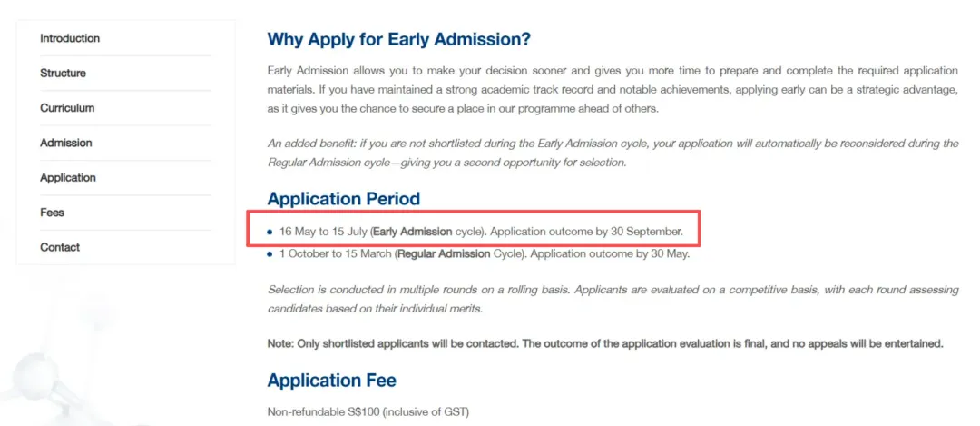Open the Admission sidebar link
The image size is (980, 426).
tap(65, 143)
